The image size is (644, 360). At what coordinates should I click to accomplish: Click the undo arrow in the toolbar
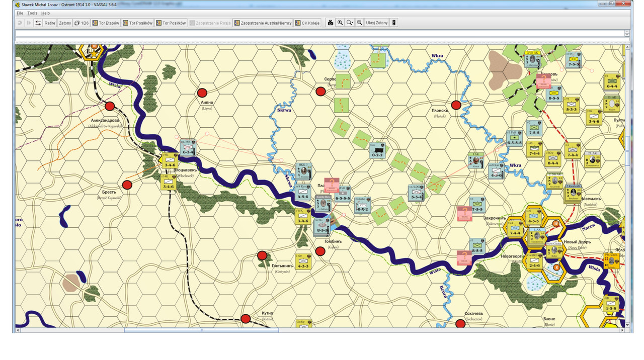pyautogui.click(x=20, y=23)
